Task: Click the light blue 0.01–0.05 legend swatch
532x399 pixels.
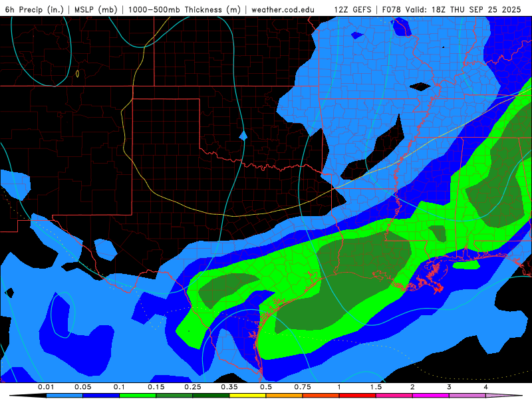Action: pyautogui.click(x=65, y=396)
